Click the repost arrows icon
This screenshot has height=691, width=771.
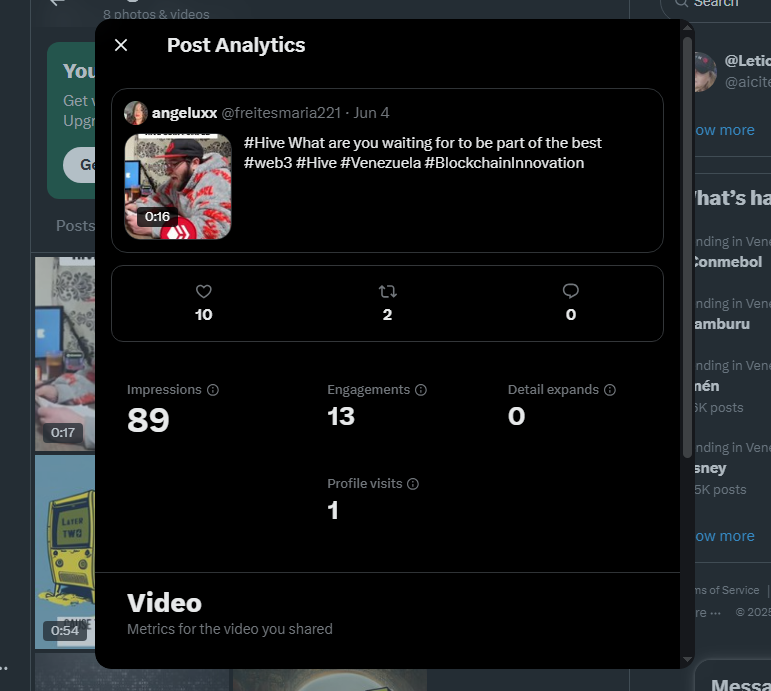pos(387,292)
